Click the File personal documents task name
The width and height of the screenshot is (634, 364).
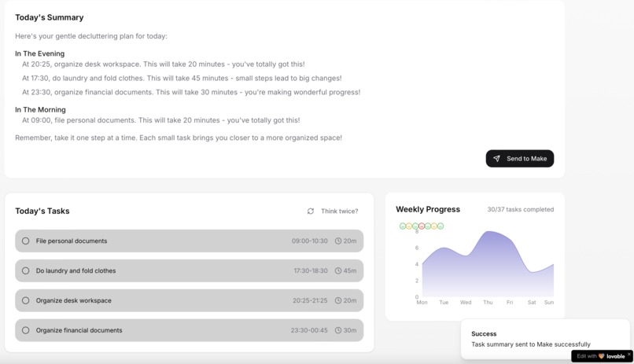tap(72, 241)
